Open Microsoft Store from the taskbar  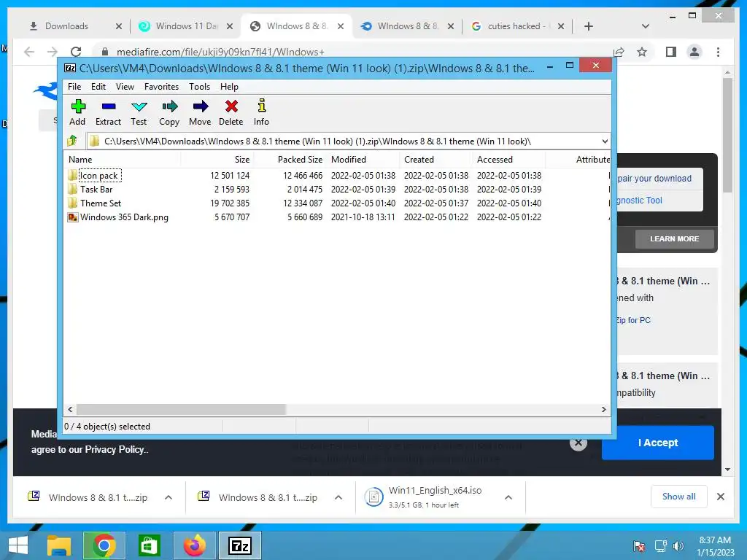point(149,545)
